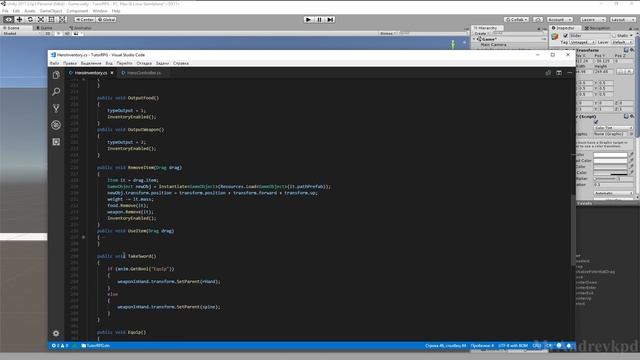Image resolution: width=640 pixels, height=360 pixels.
Task: Open VS Code Файл menu
Action: [54, 63]
